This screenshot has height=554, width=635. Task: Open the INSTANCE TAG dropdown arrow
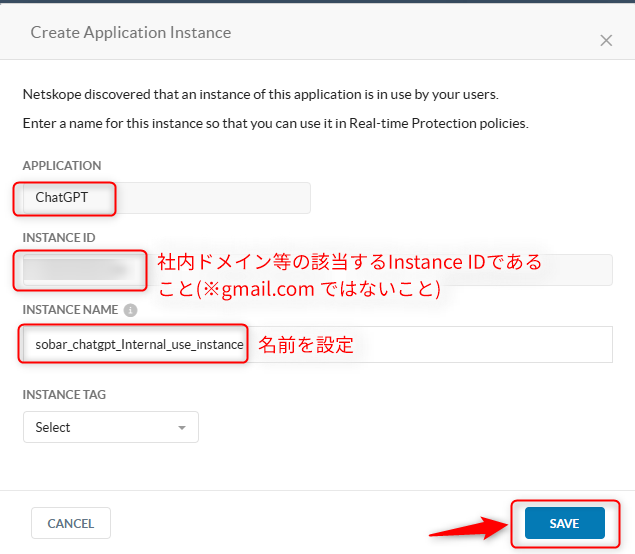pos(182,428)
